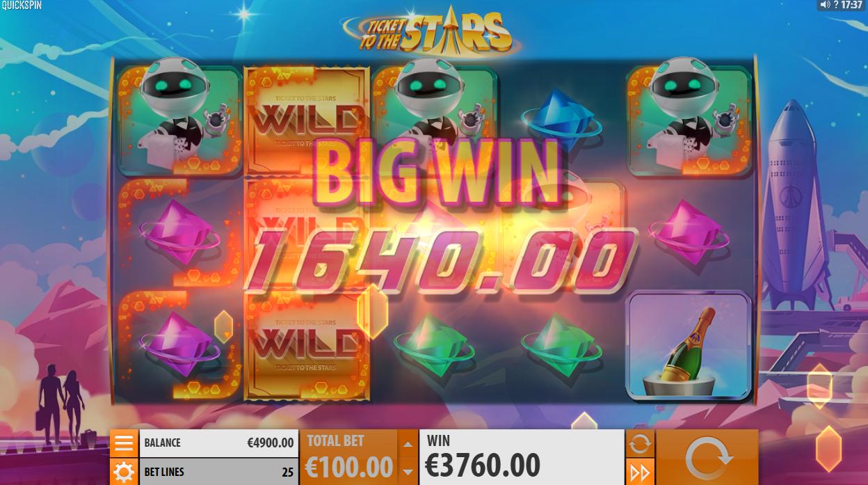Click the Win €3760.00 display
The height and width of the screenshot is (485, 868).
click(522, 457)
